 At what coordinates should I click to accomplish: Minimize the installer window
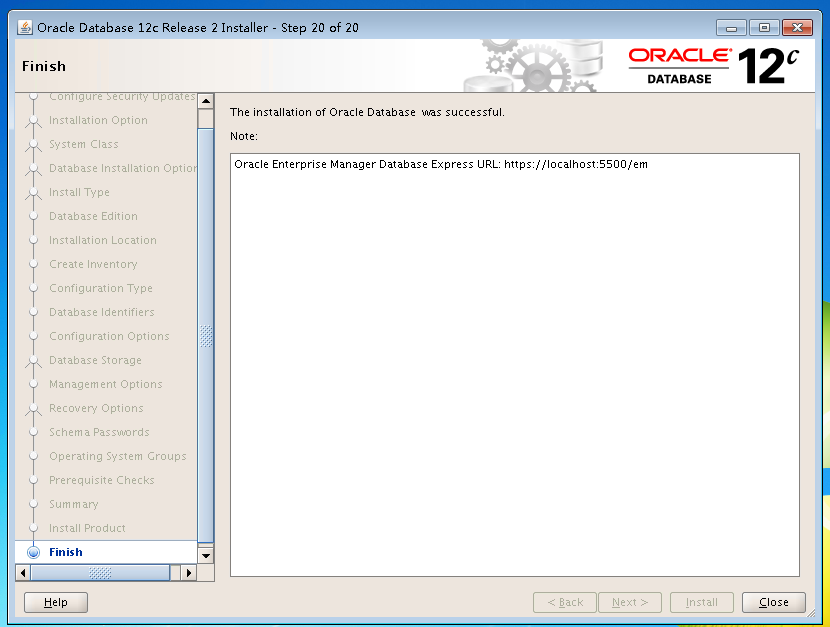731,28
